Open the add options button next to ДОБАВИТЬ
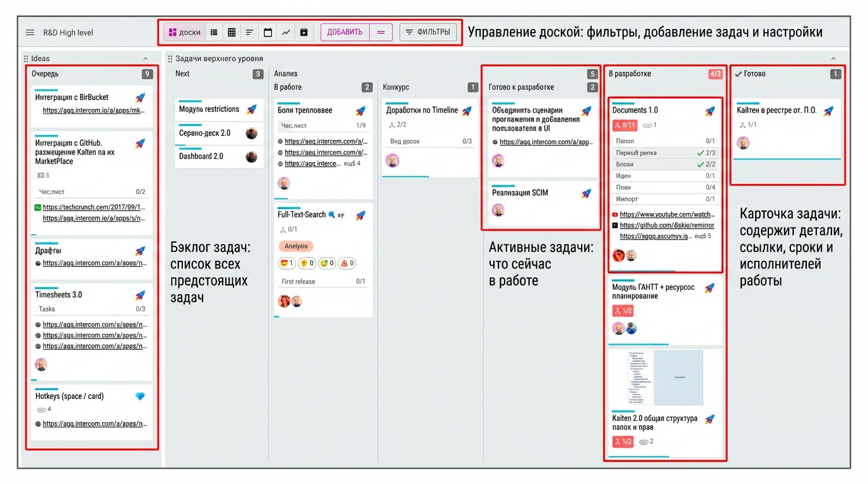 381,32
